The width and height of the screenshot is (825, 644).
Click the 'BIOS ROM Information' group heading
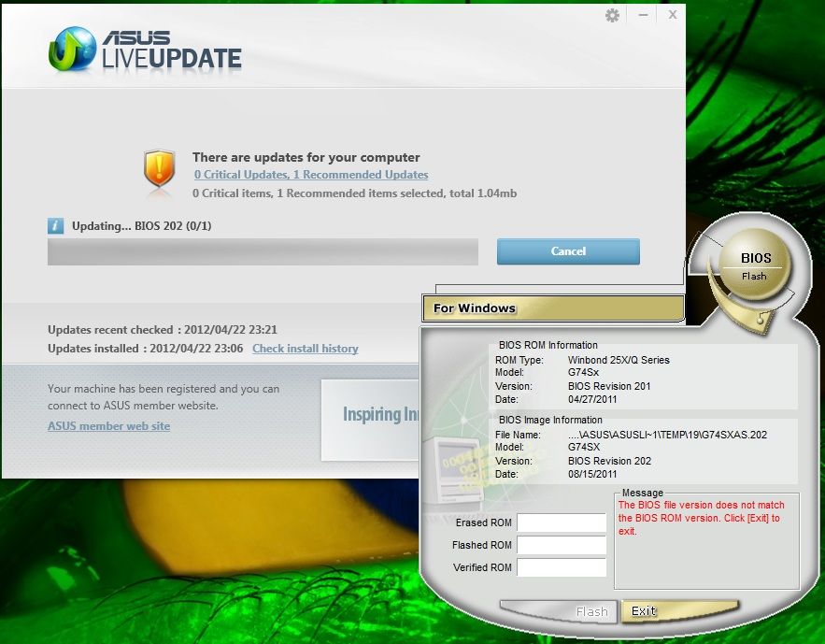(x=548, y=345)
